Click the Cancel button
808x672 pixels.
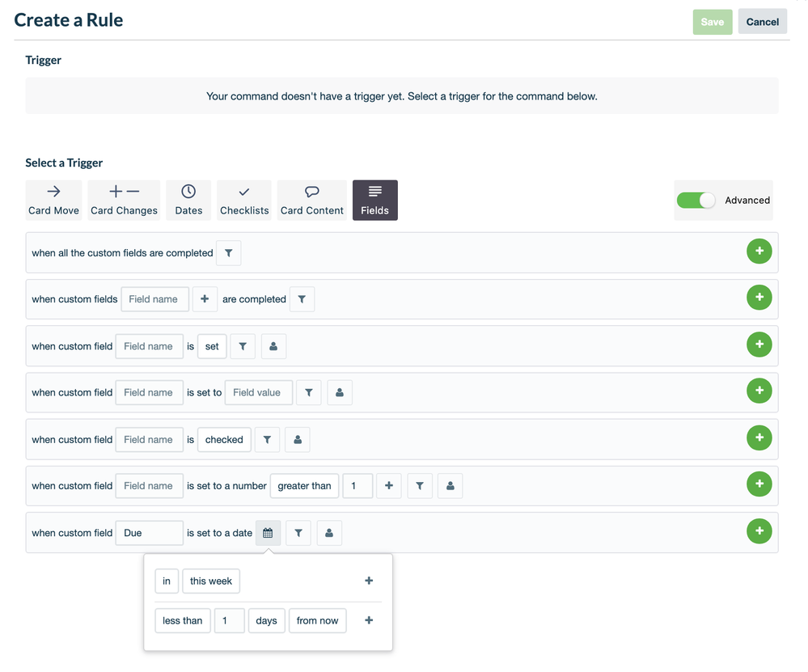tap(763, 22)
